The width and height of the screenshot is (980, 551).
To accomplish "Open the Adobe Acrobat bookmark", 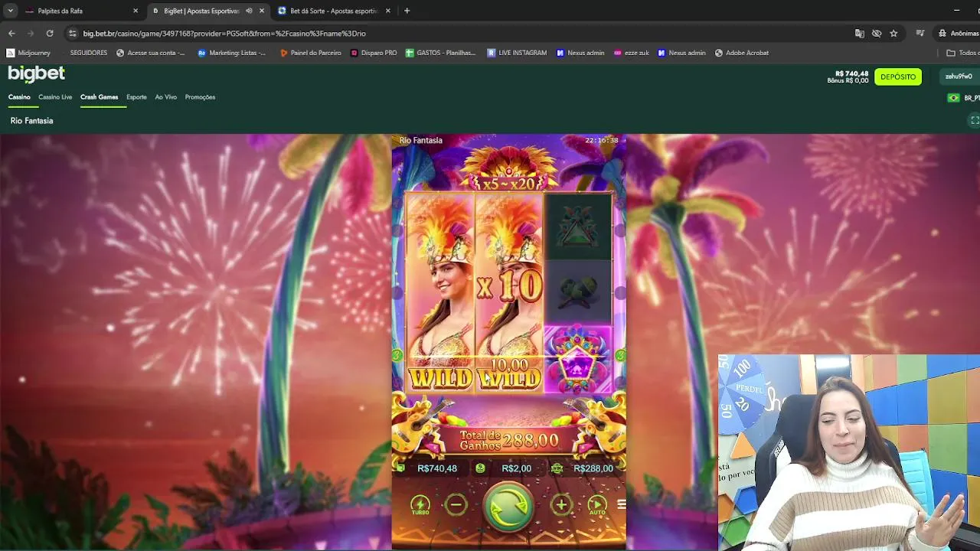I will (x=742, y=53).
